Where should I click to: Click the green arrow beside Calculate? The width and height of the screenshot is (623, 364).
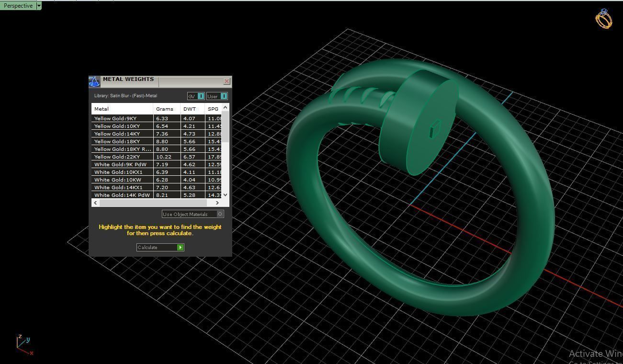(181, 247)
